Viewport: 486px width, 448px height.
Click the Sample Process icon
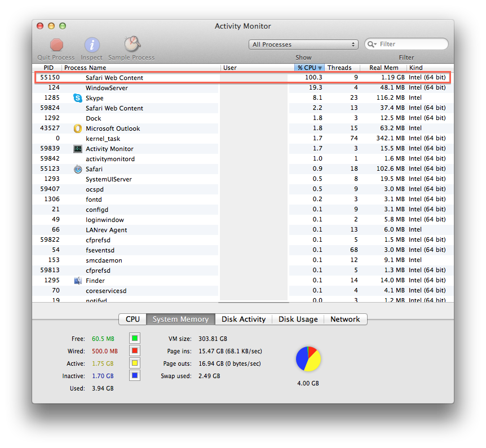coord(132,45)
